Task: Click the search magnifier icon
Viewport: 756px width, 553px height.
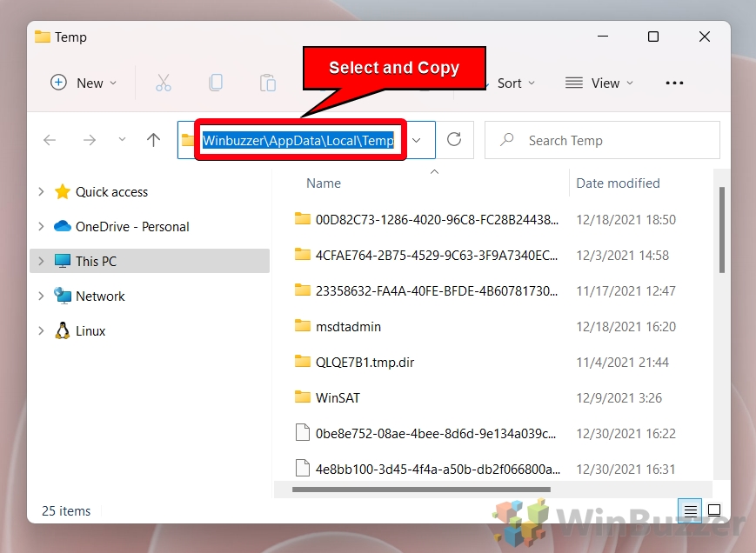Action: [506, 140]
